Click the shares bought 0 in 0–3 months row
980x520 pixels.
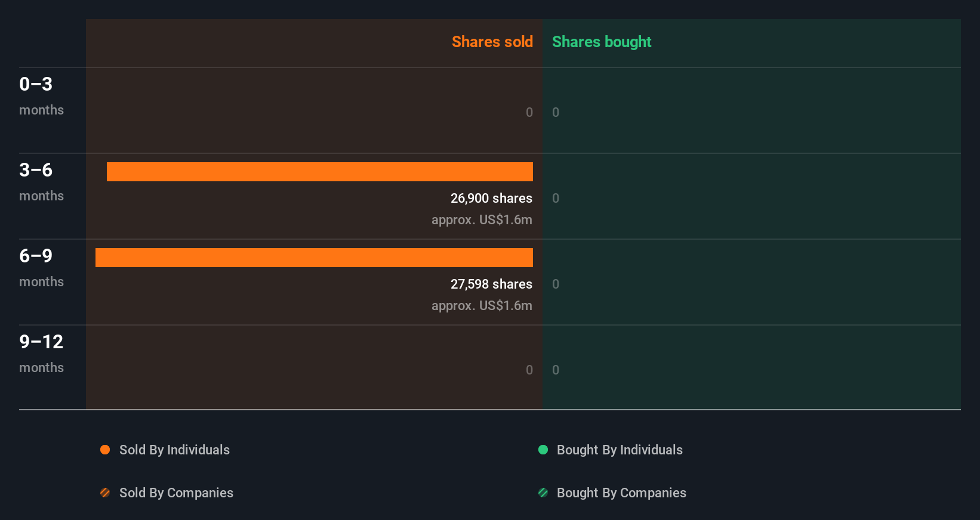(556, 112)
